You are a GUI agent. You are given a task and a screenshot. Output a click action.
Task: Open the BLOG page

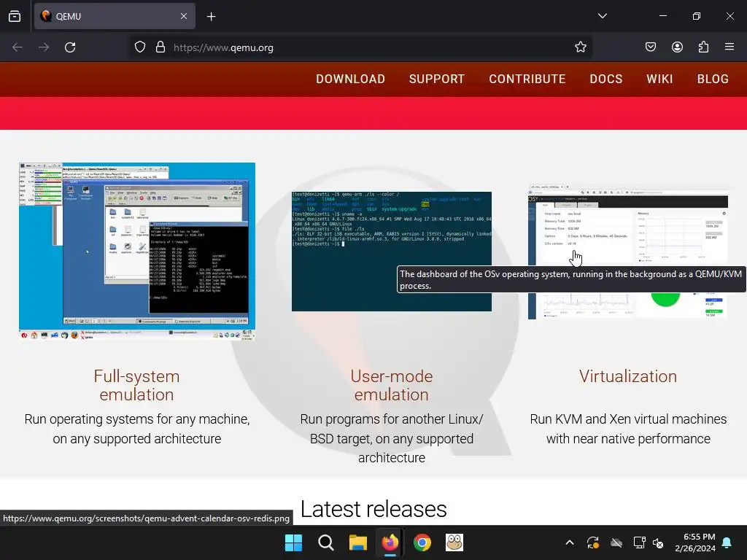click(713, 79)
